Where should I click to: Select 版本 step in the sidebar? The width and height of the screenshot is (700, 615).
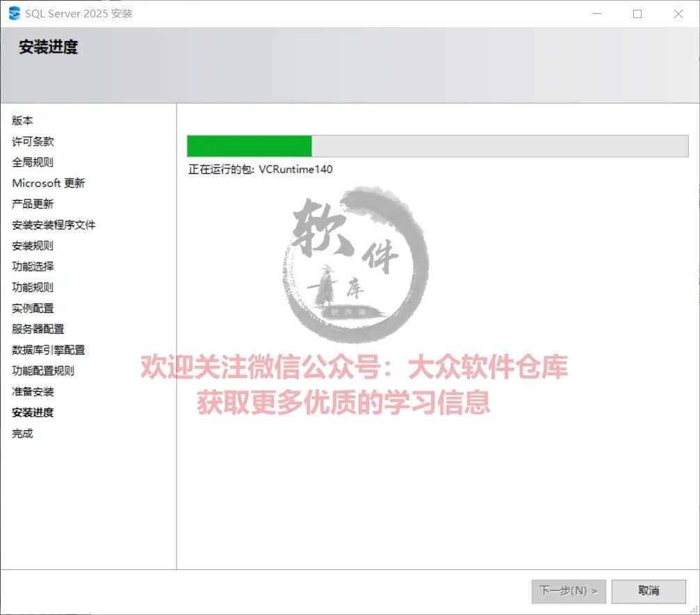pos(22,120)
